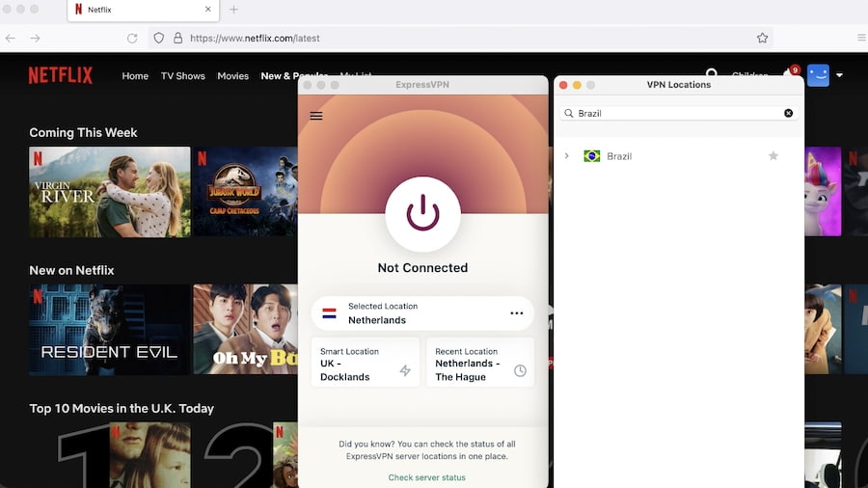Select Recent Location Netherlands - The Hague card
The height and width of the screenshot is (488, 868).
tap(480, 363)
